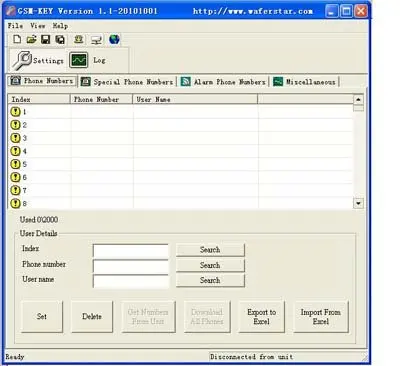Click the telephone modem toolbar icon
This screenshot has height=366, width=400.
click(x=79, y=40)
